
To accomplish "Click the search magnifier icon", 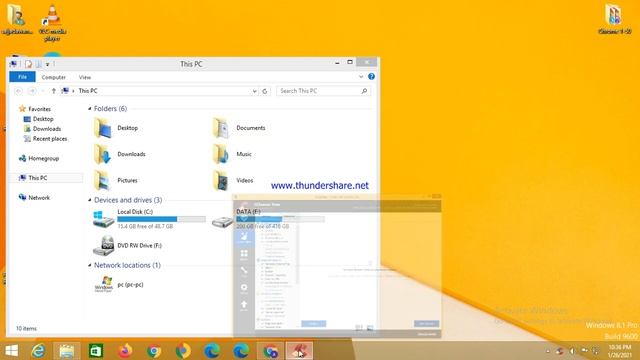I will (x=364, y=91).
